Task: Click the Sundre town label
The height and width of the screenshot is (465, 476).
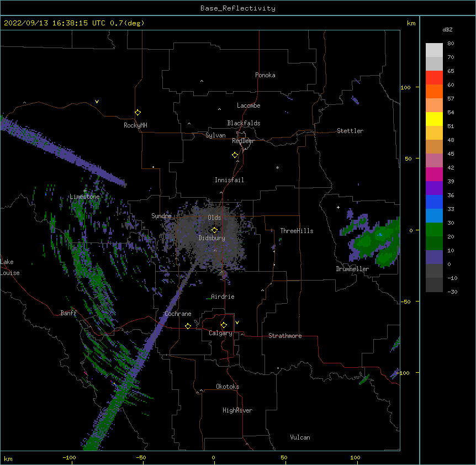Action: click(x=161, y=216)
